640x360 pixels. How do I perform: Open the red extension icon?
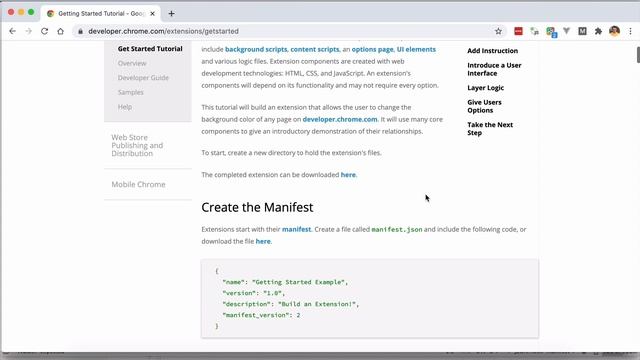[518, 31]
